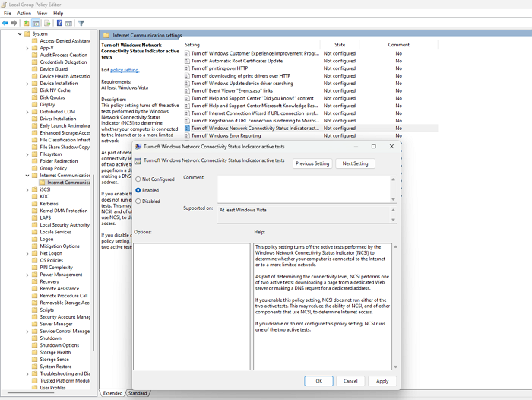Click the Filter funnel toolbar icon
This screenshot has width=532, height=400.
coord(81,23)
